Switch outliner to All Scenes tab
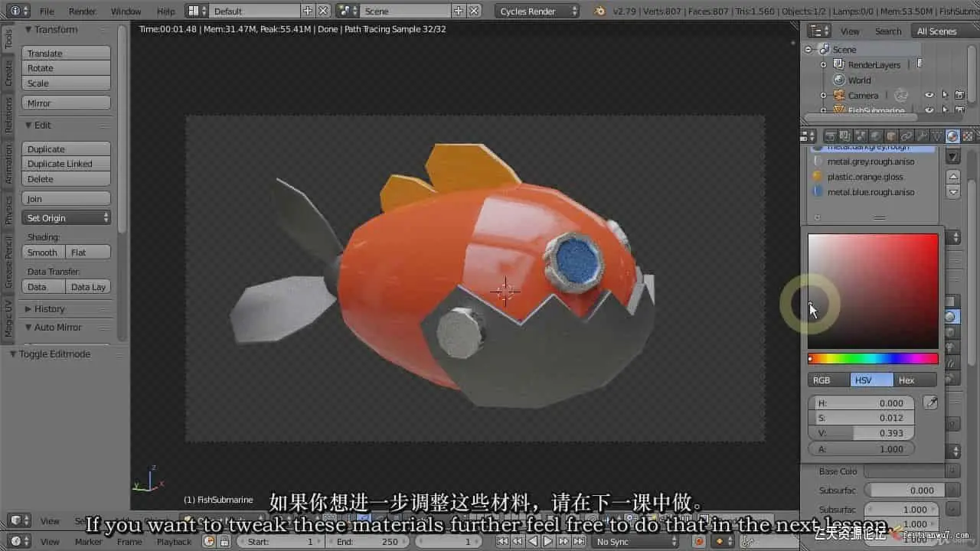 tap(936, 31)
